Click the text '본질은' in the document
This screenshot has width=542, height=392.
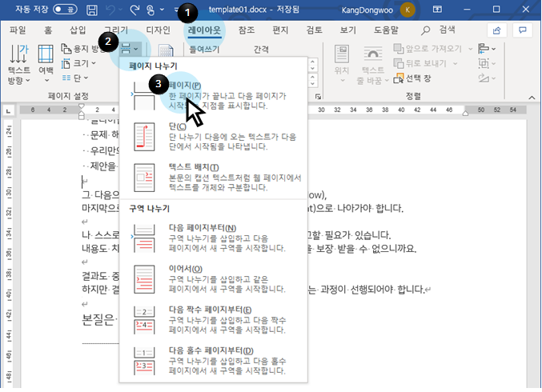[x=98, y=320]
